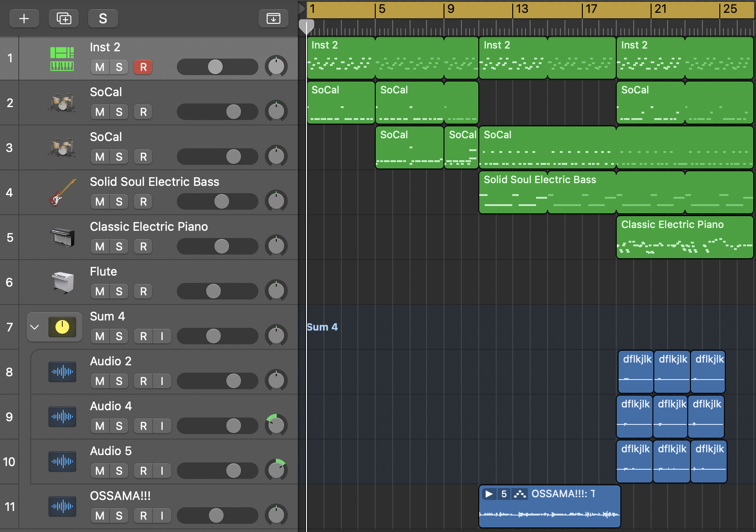Click the add new track plus button
Screen dimensions: 756x532
pyautogui.click(x=24, y=18)
